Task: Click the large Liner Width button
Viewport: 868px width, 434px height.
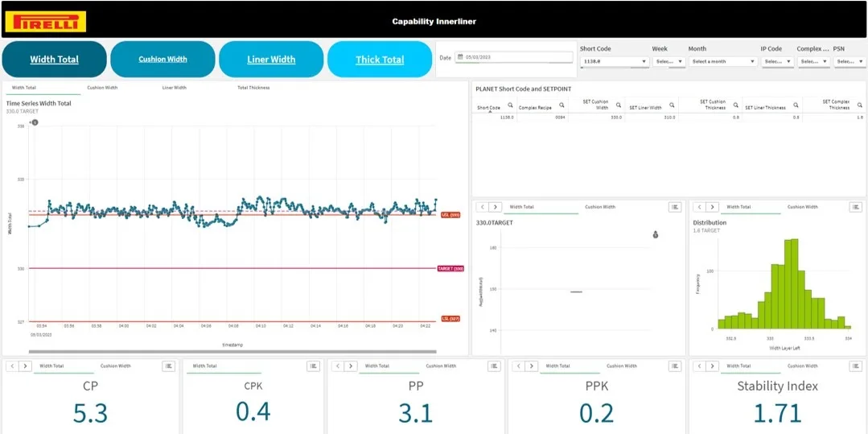Action: coord(271,60)
